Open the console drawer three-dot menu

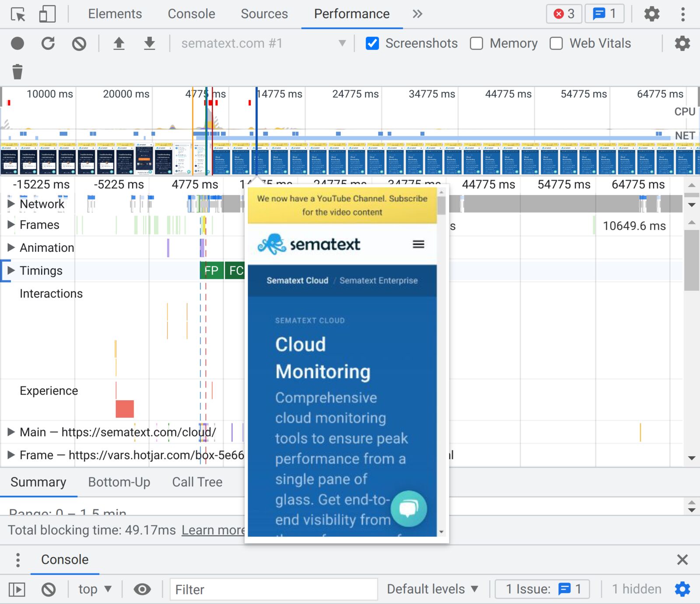[x=17, y=560]
